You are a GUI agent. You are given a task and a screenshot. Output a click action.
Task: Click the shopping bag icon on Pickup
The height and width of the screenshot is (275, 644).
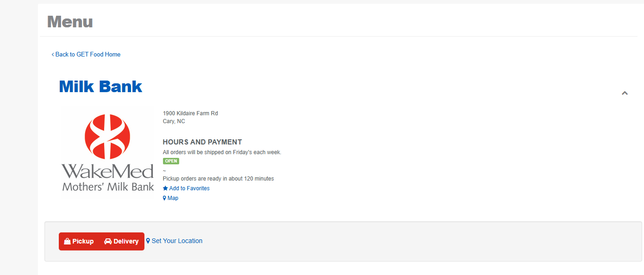tap(67, 241)
